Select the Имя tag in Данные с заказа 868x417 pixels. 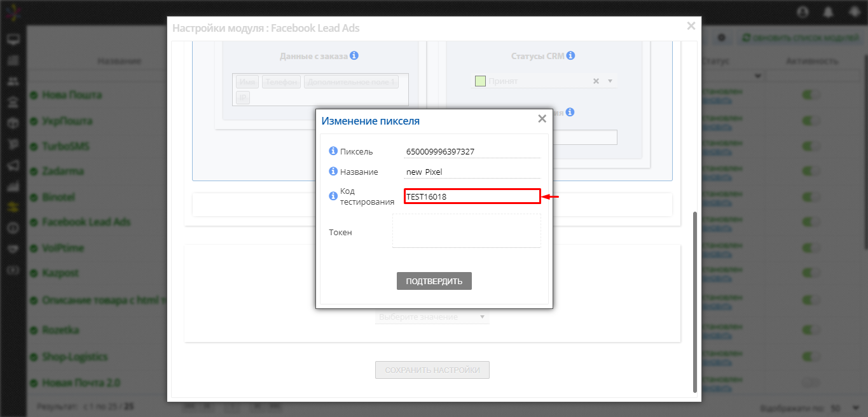[247, 82]
